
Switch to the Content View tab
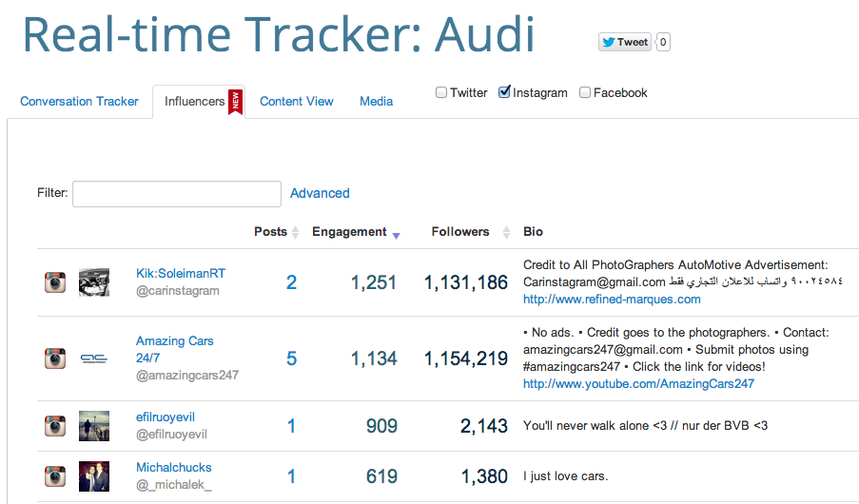tap(297, 102)
